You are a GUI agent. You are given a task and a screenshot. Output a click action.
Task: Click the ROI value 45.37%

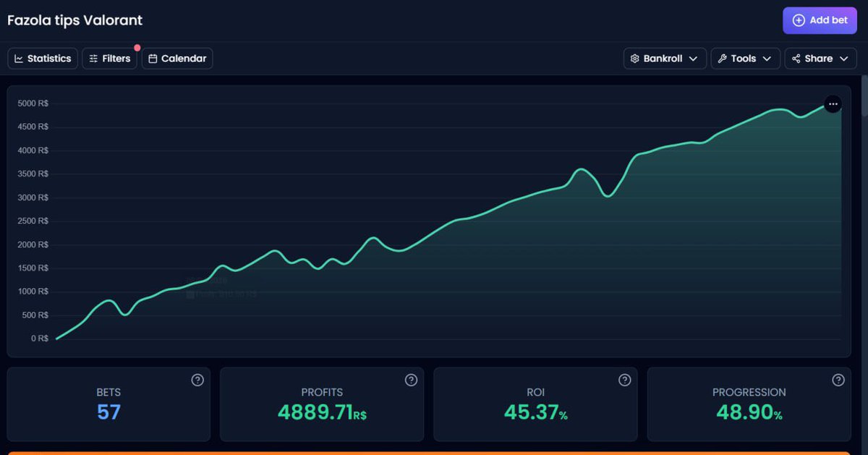pyautogui.click(x=535, y=412)
